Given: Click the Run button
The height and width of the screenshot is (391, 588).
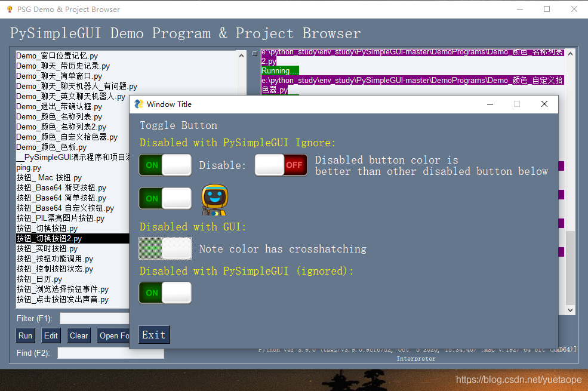Looking at the screenshot, I should pyautogui.click(x=26, y=335).
